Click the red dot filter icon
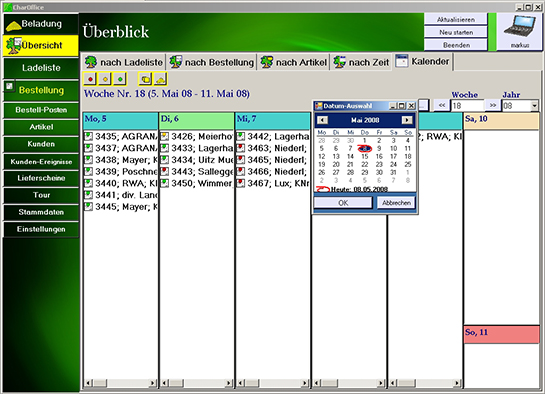This screenshot has width=545, height=394. click(90, 79)
